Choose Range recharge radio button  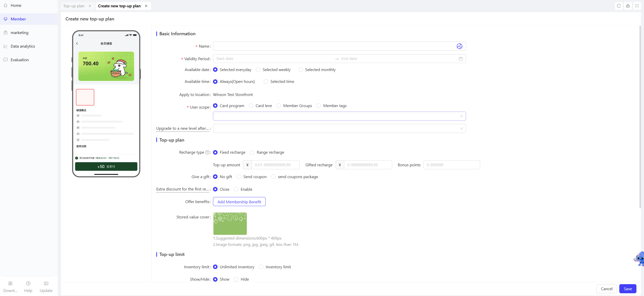tap(252, 152)
